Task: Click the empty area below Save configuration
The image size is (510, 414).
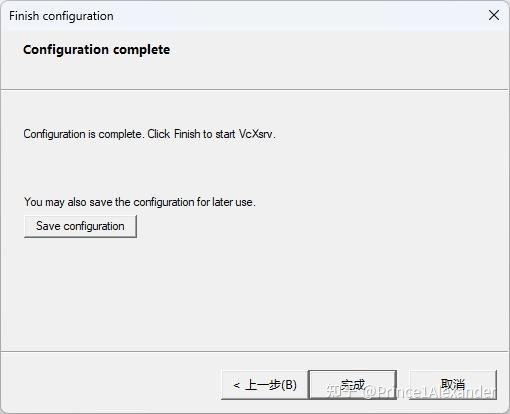Action: pyautogui.click(x=255, y=293)
